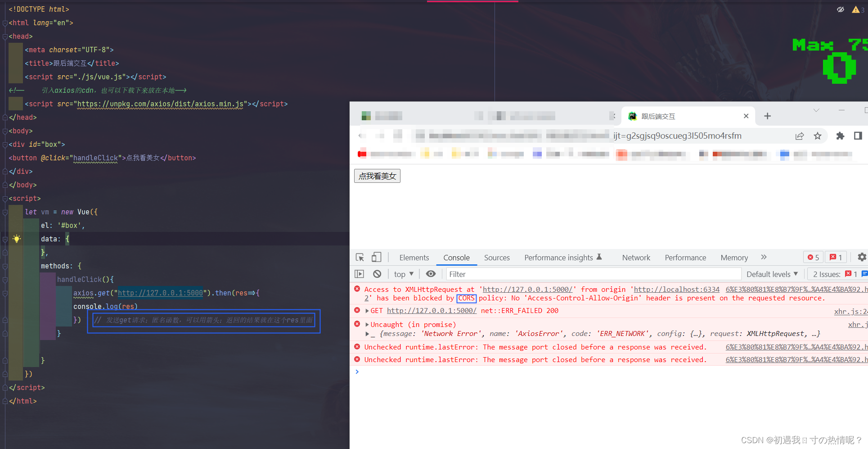Open the Sources tab
The height and width of the screenshot is (449, 868).
click(x=497, y=258)
